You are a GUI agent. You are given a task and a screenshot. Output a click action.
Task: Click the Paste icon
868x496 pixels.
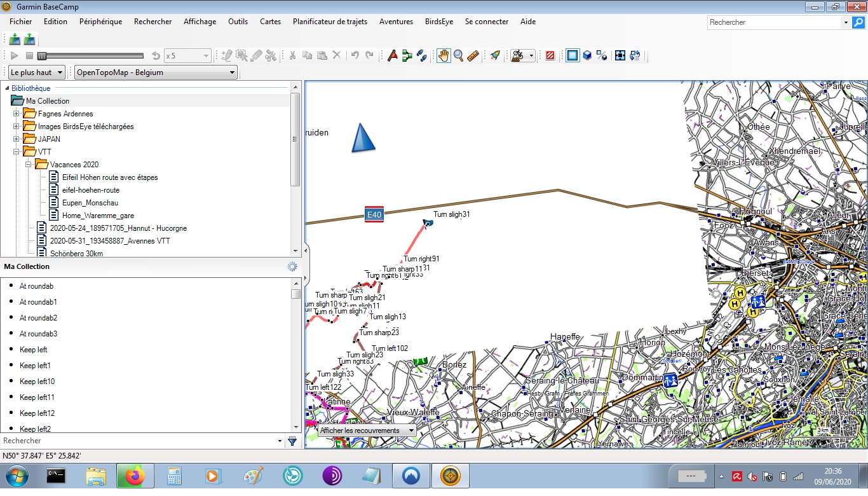pos(322,56)
